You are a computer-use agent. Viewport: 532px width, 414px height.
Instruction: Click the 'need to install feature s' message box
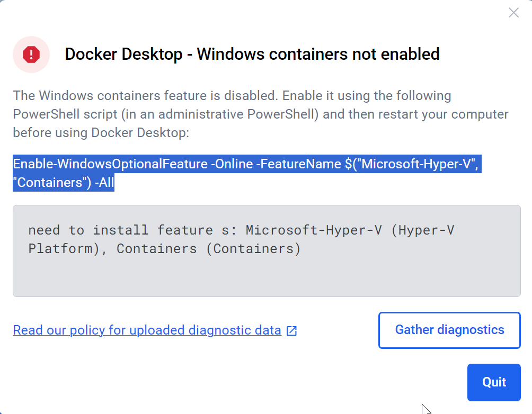click(267, 250)
